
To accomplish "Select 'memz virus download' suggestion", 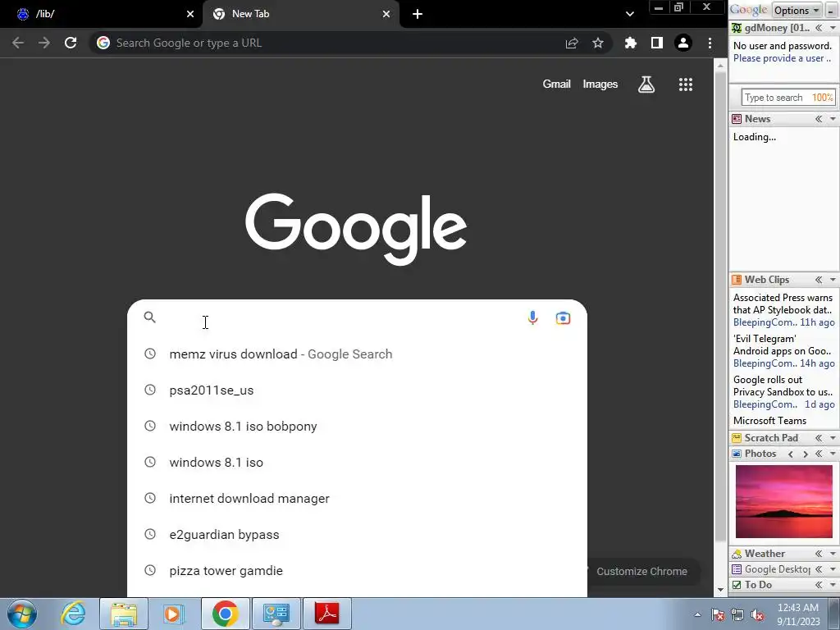I will click(x=358, y=354).
